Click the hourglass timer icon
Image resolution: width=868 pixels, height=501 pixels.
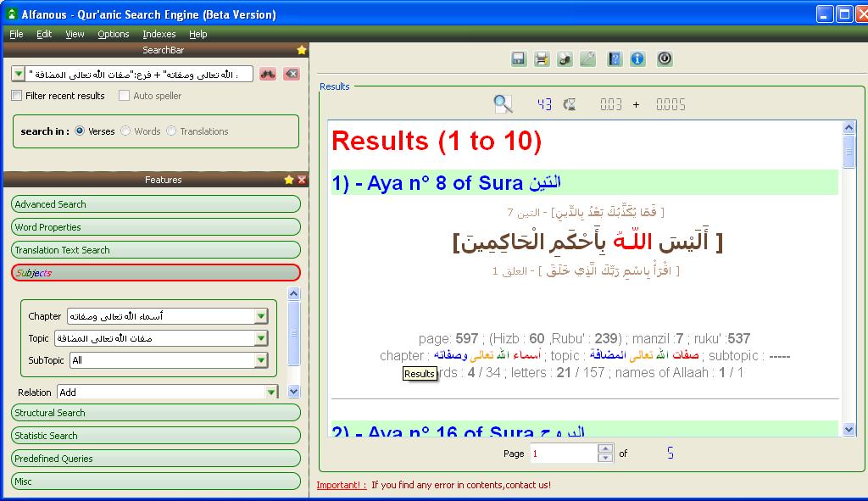[x=570, y=104]
